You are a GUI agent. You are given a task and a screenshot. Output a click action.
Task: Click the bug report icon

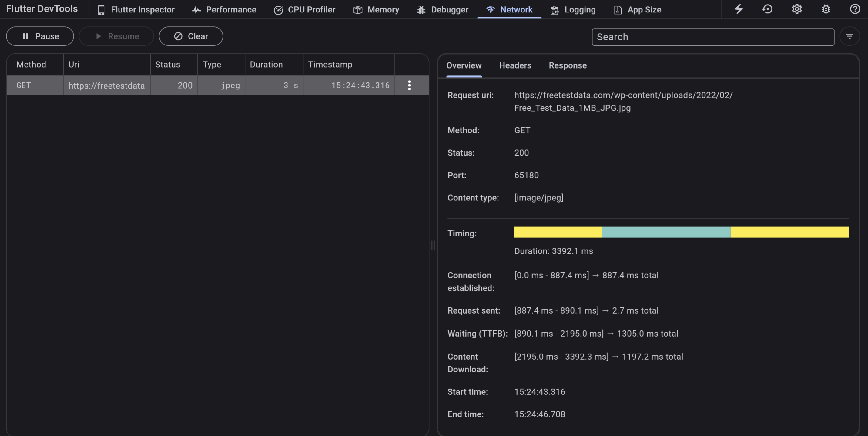coord(826,9)
